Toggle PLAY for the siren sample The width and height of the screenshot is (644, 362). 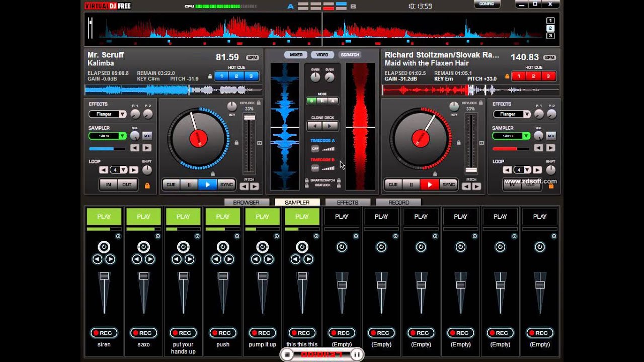click(x=104, y=217)
